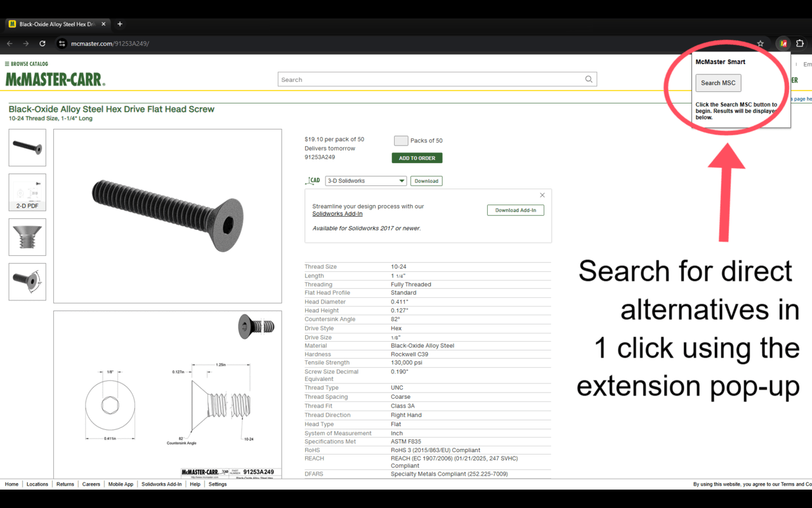Click the part number 91253A249 text
812x508 pixels.
coord(320,157)
